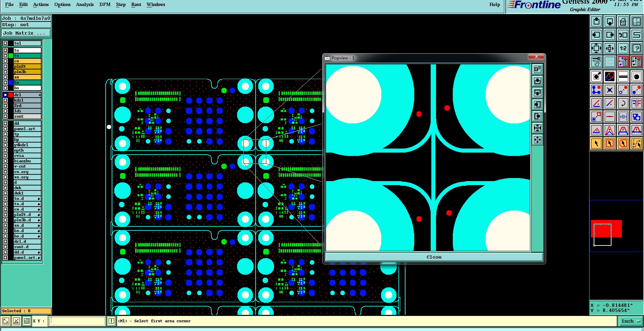
Task: Click the first Popview side toolbar icon
Action: coord(537,69)
